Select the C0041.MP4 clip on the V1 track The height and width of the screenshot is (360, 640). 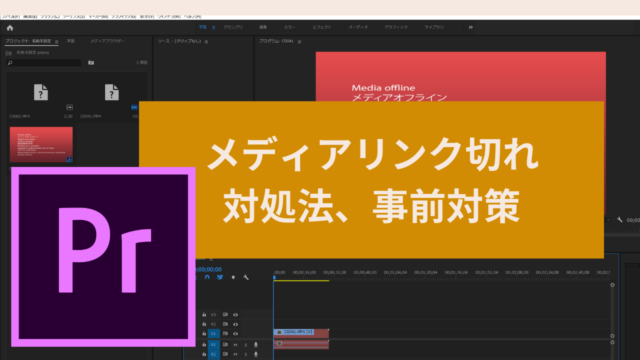tap(301, 333)
